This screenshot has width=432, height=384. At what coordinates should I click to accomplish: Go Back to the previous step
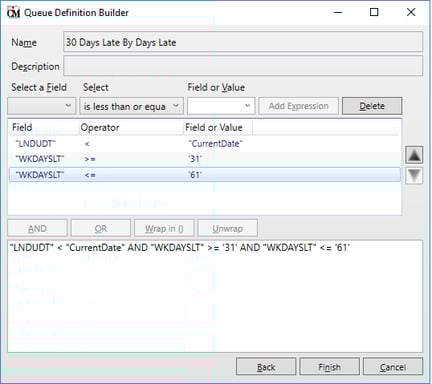[x=266, y=367]
